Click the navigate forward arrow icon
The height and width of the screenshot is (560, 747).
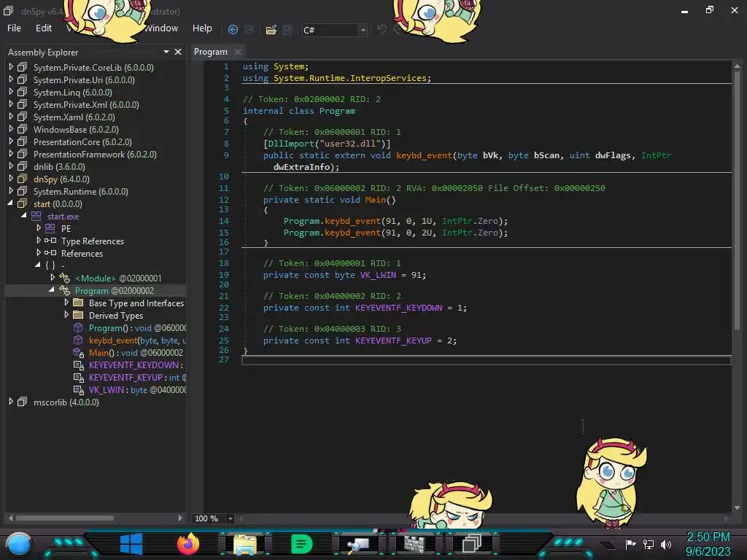249,30
